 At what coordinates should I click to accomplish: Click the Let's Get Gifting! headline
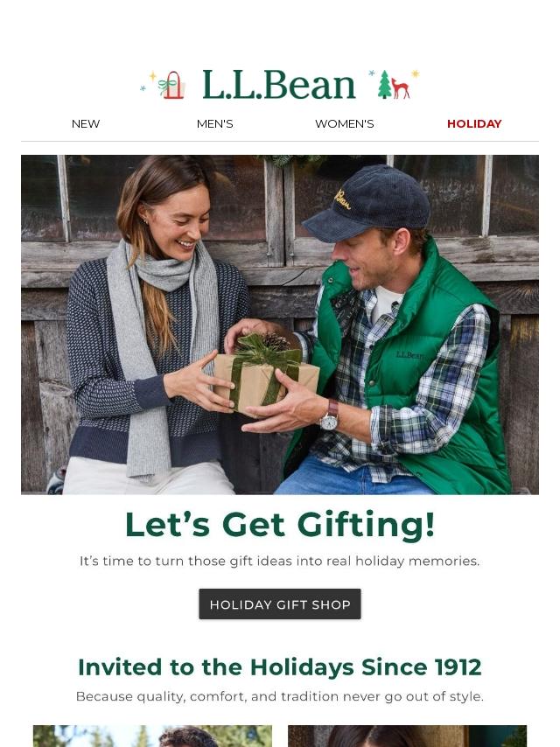(x=280, y=525)
